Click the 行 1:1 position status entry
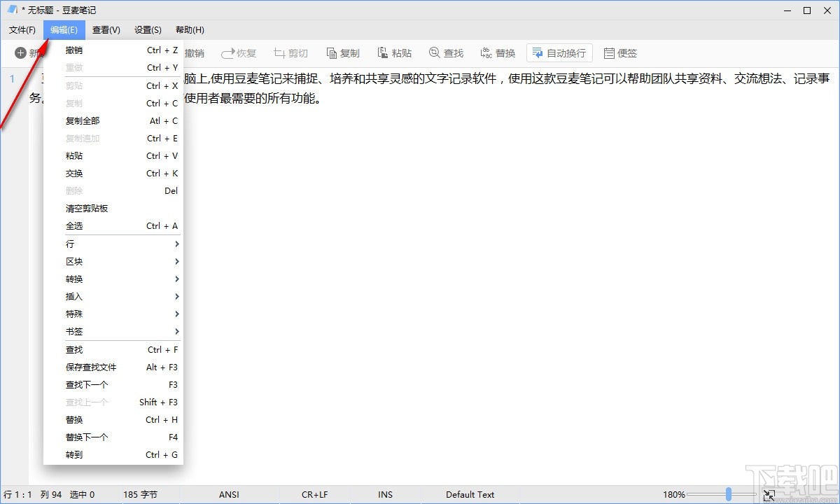This screenshot has height=504, width=840. click(17, 494)
